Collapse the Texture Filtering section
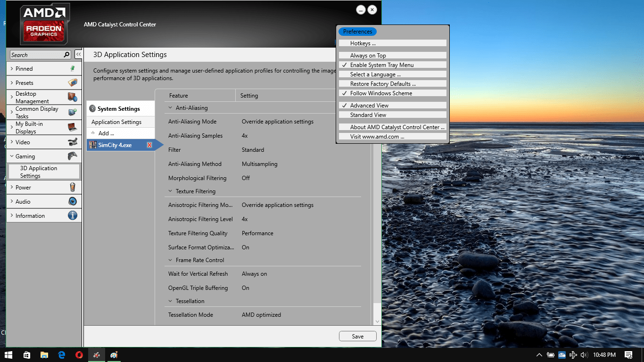Viewport: 644px width, 362px height. coord(170,191)
